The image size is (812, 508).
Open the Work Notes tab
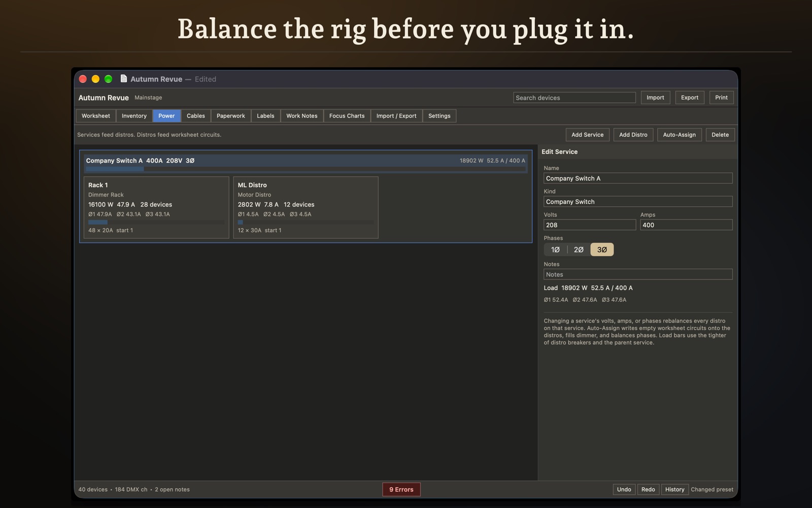tap(302, 116)
